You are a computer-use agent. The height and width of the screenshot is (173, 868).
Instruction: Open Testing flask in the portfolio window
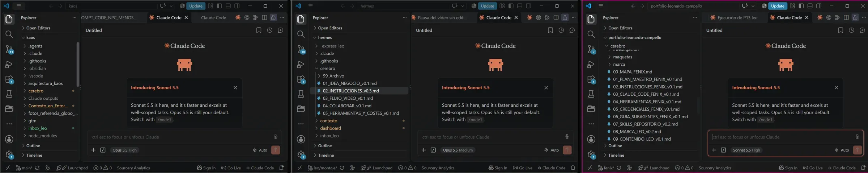point(591,94)
